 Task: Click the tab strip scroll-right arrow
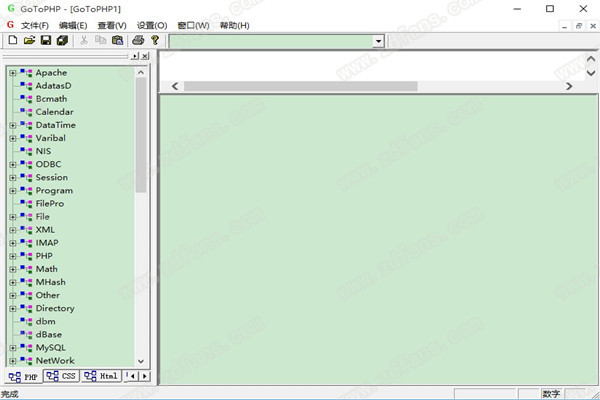[144, 376]
